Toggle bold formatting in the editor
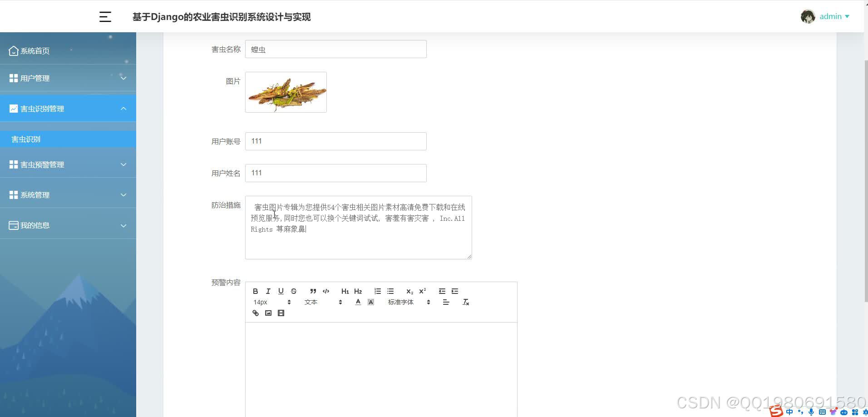This screenshot has width=868, height=417. 255,291
